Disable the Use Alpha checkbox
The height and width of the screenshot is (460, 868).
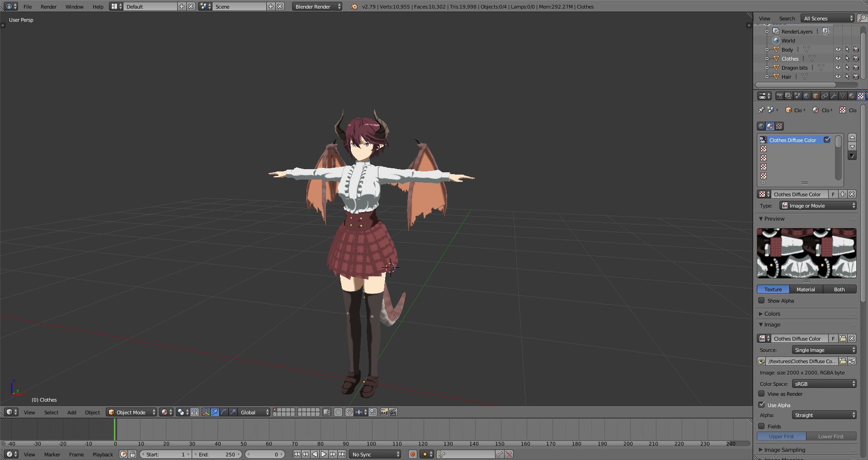(x=761, y=405)
